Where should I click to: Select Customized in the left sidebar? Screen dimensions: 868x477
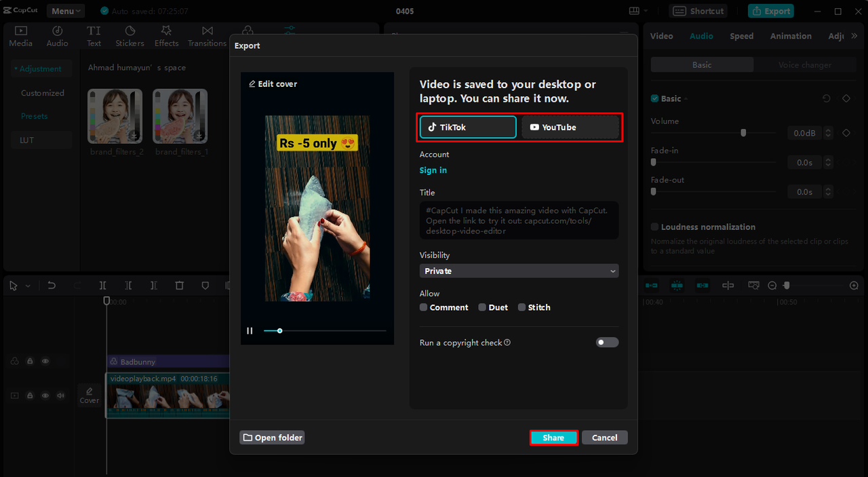pos(43,93)
